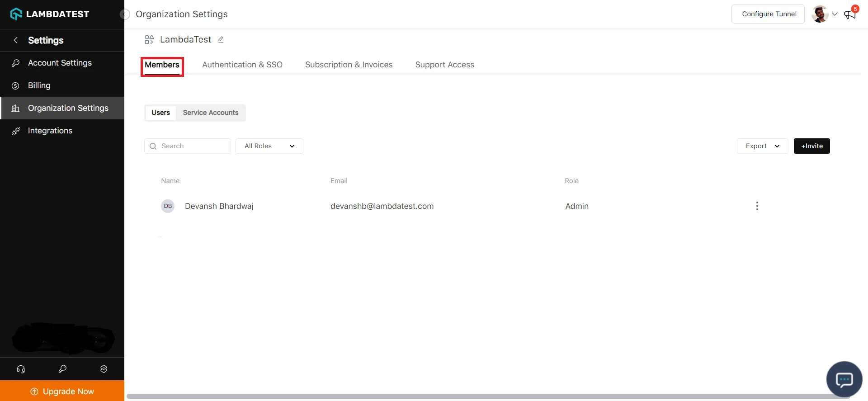The width and height of the screenshot is (868, 401).
Task: Click the horizontal scrollbar at the bottom
Action: [488, 396]
